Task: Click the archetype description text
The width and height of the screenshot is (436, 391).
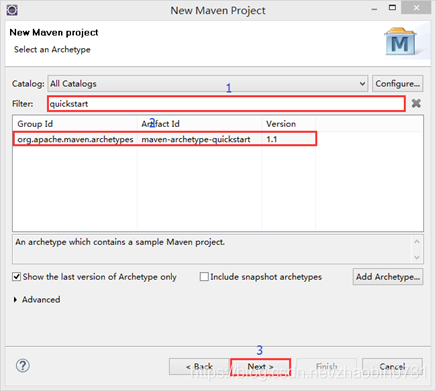Action: pyautogui.click(x=120, y=242)
